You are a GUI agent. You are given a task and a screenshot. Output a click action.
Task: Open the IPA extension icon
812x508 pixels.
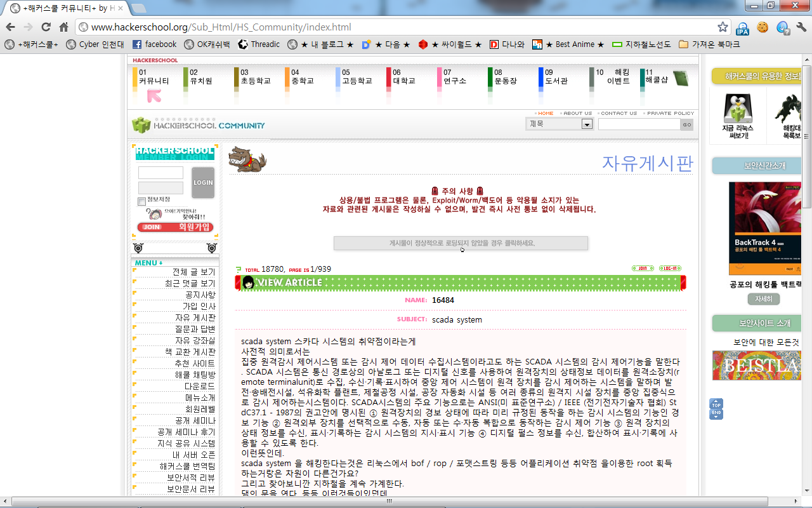(x=742, y=27)
